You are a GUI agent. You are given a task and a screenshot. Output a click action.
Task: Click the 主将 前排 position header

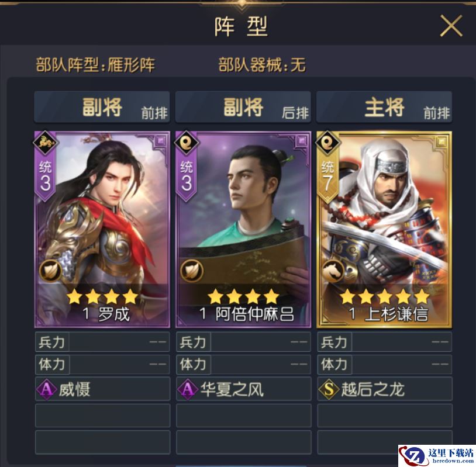tap(384, 107)
